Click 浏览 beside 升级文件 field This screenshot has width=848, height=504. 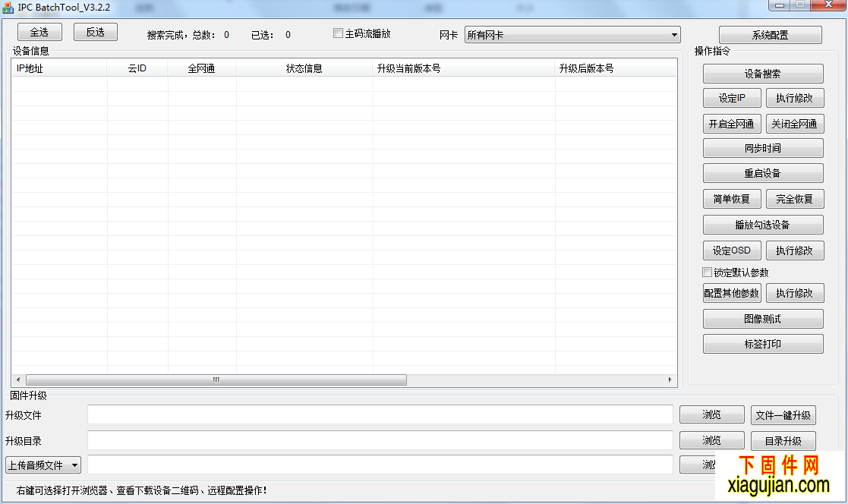pos(711,414)
